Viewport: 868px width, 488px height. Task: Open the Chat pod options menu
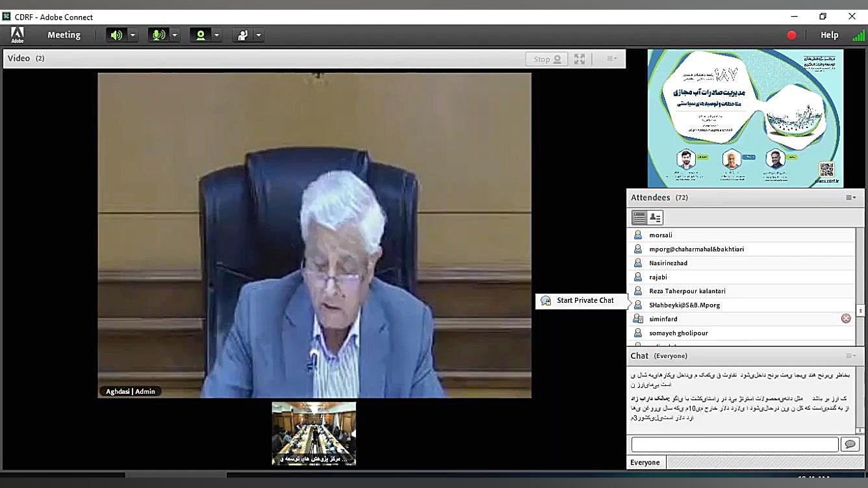tap(850, 356)
